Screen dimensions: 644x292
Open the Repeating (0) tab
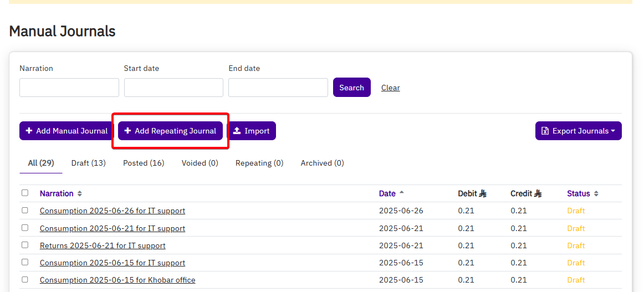(259, 163)
